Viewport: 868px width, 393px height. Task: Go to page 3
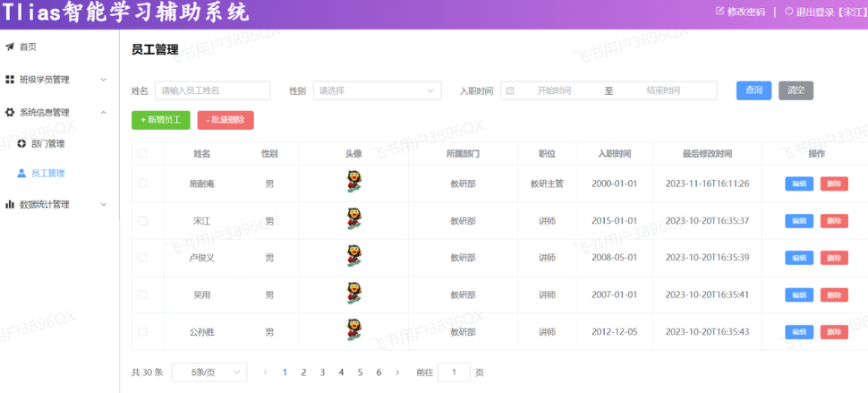[x=322, y=372]
